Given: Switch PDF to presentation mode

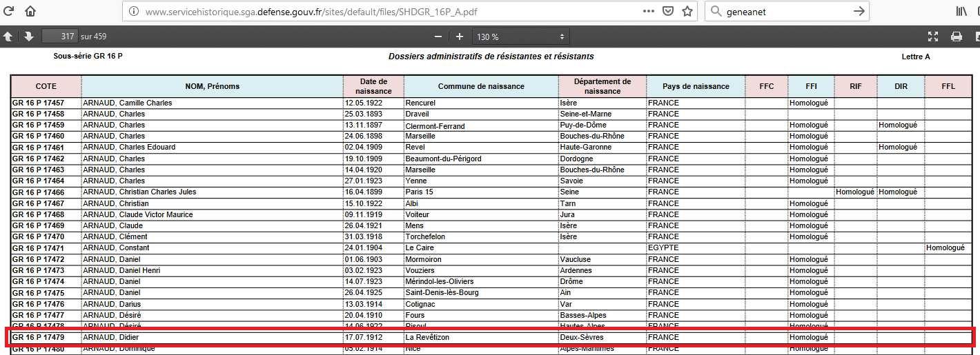Looking at the screenshot, I should pyautogui.click(x=933, y=37).
